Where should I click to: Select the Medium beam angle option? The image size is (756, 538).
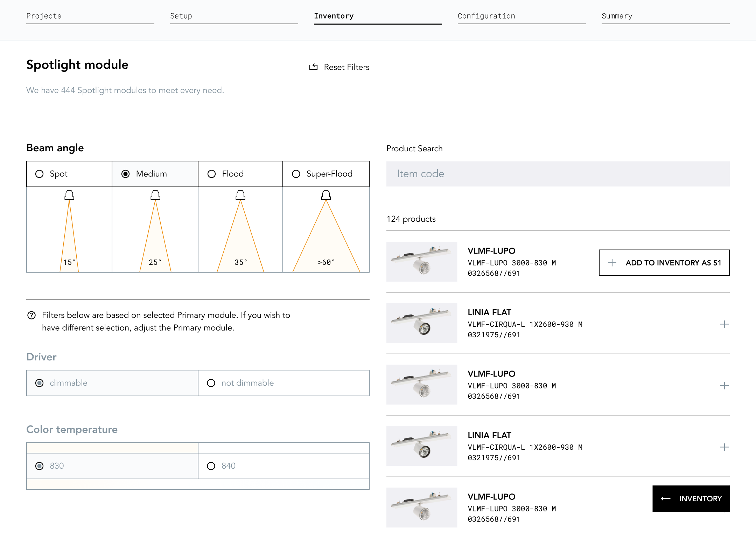point(155,174)
